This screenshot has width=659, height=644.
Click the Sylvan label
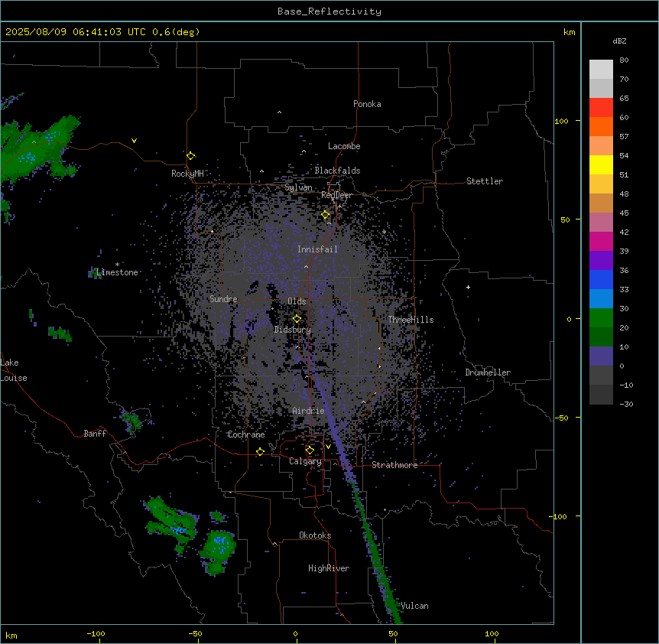[x=298, y=187]
